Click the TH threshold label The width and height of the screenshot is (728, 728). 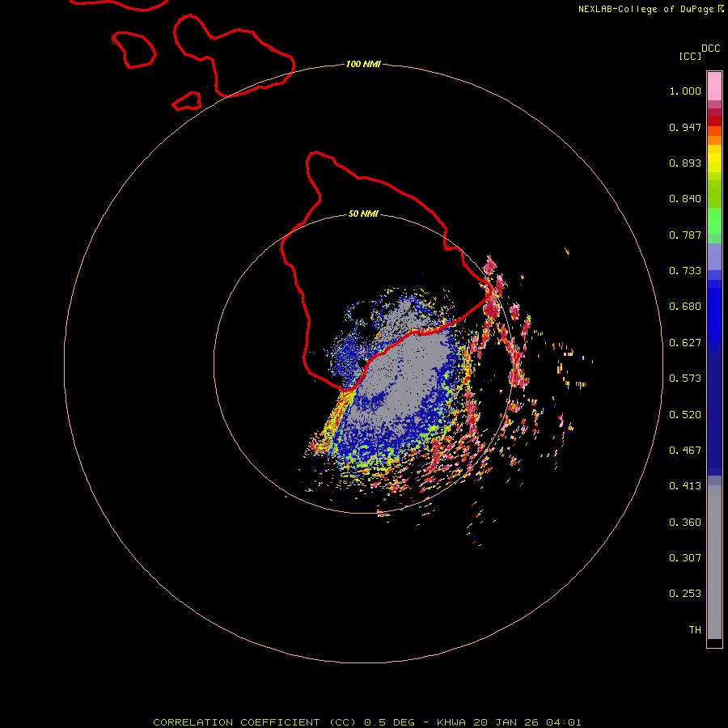[695, 630]
